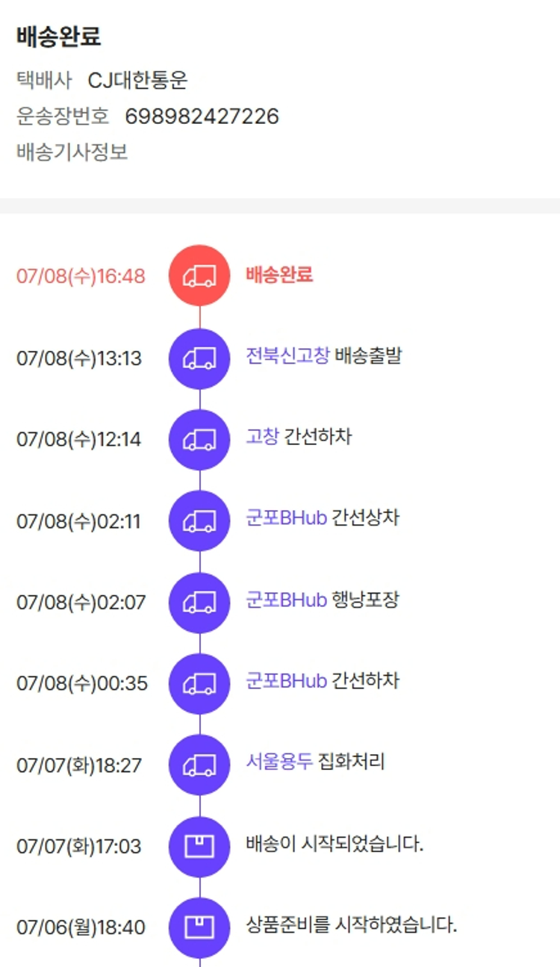This screenshot has height=967, width=560.
Task: Click truck icon for 군포BHub 행낭포장
Action: coord(199,602)
